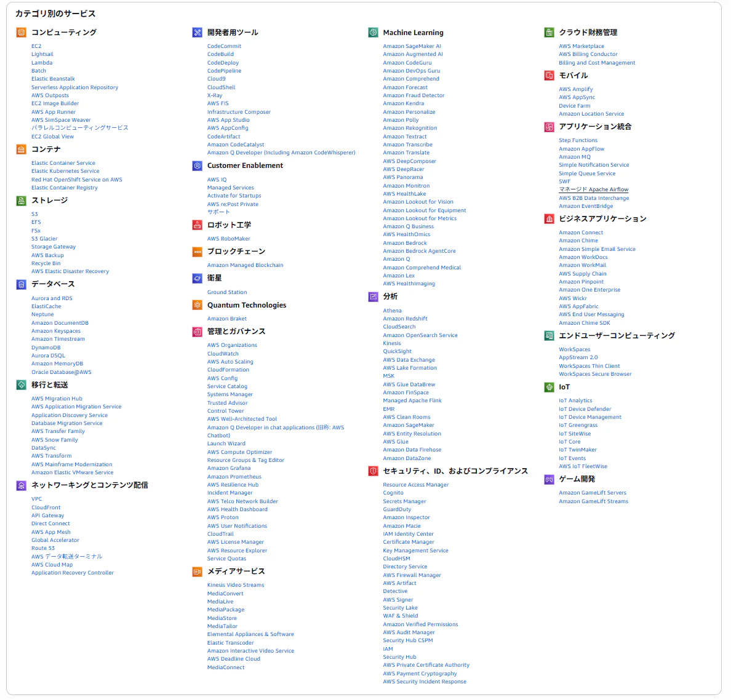Click the データベース category icon
Image resolution: width=731 pixels, height=700 pixels.
click(22, 284)
